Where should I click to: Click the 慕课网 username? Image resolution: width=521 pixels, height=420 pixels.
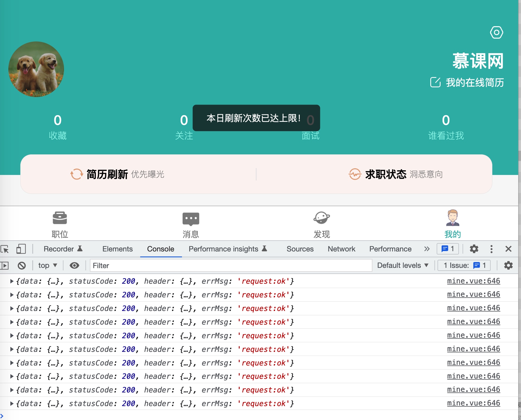[x=478, y=61]
